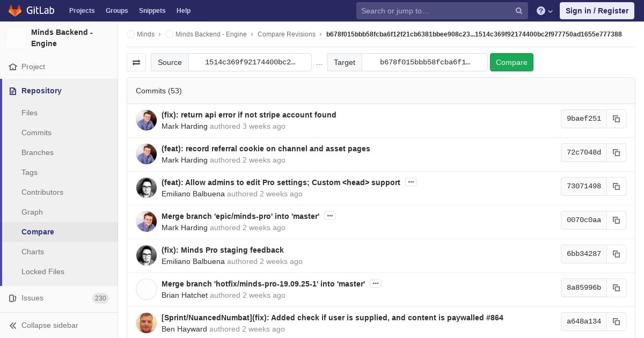The height and width of the screenshot is (338, 644).
Task: Go to Tags in sidebar
Action: (x=30, y=173)
